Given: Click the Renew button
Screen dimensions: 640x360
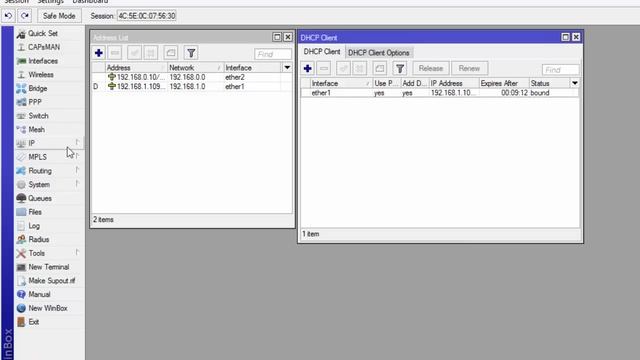Looking at the screenshot, I should 469,69.
